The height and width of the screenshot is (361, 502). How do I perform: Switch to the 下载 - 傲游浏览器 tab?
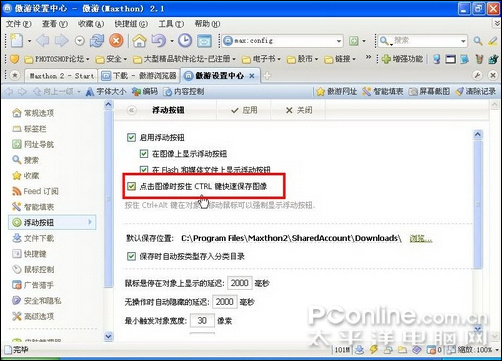(x=139, y=76)
